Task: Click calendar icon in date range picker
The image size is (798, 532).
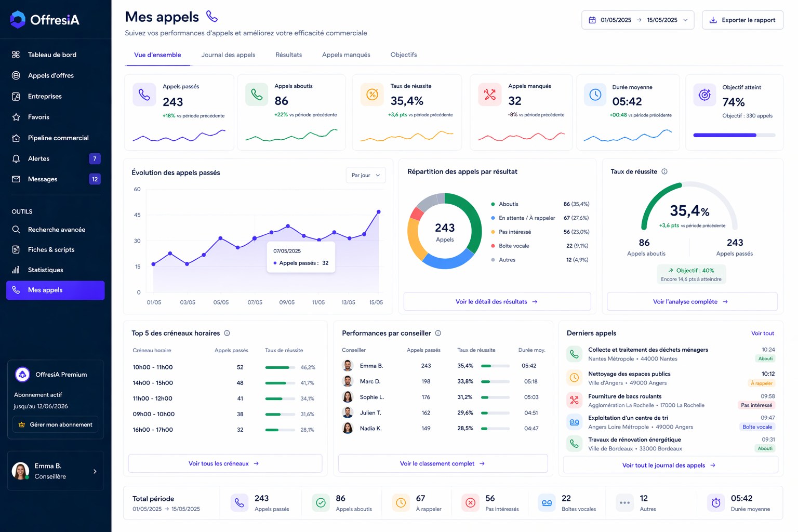Action: [592, 20]
